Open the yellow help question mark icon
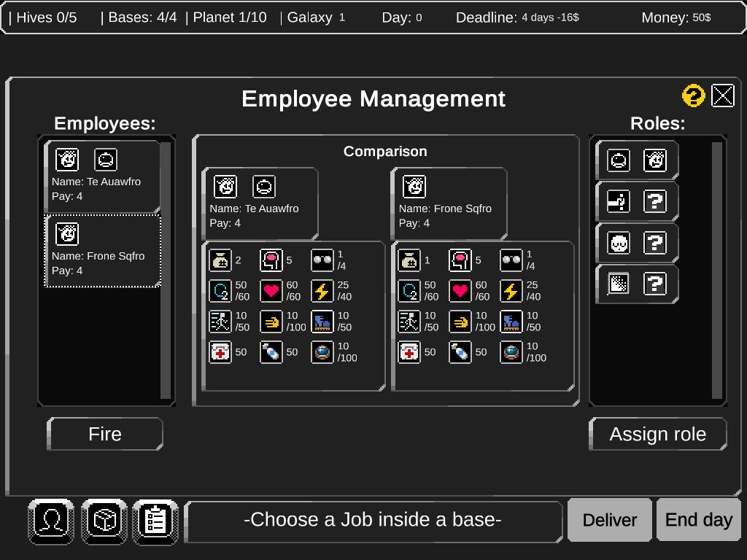Viewport: 747px width, 560px height. point(693,95)
